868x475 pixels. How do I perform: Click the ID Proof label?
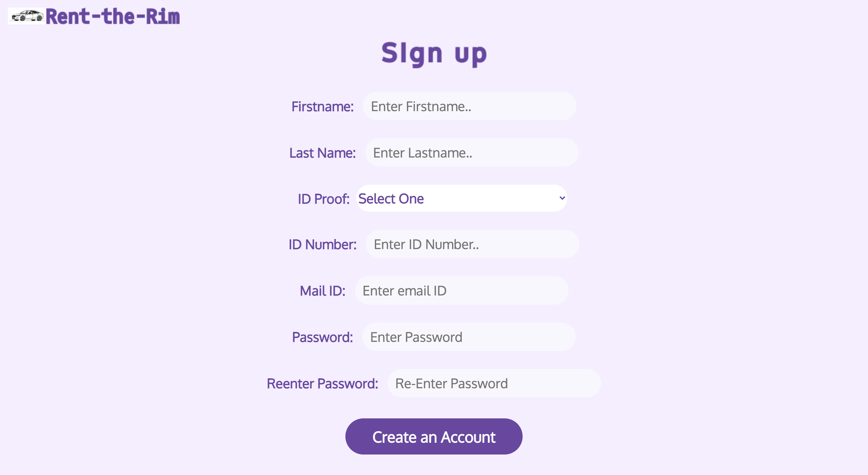(x=323, y=198)
